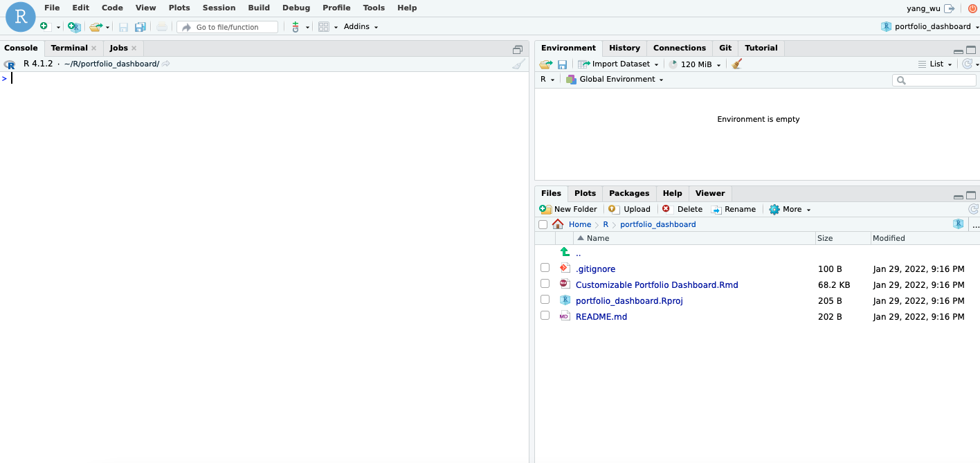Go up to parent directory arrow
Viewport: 980px width, 463px height.
coord(565,253)
